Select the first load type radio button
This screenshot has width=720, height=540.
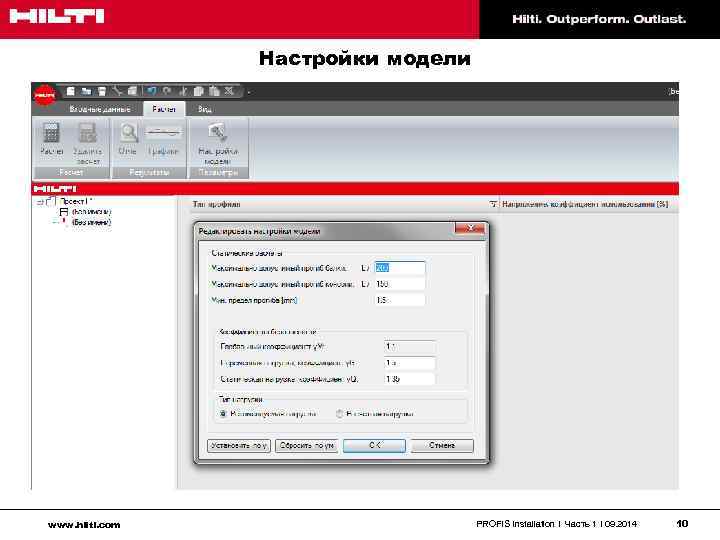click(x=223, y=414)
